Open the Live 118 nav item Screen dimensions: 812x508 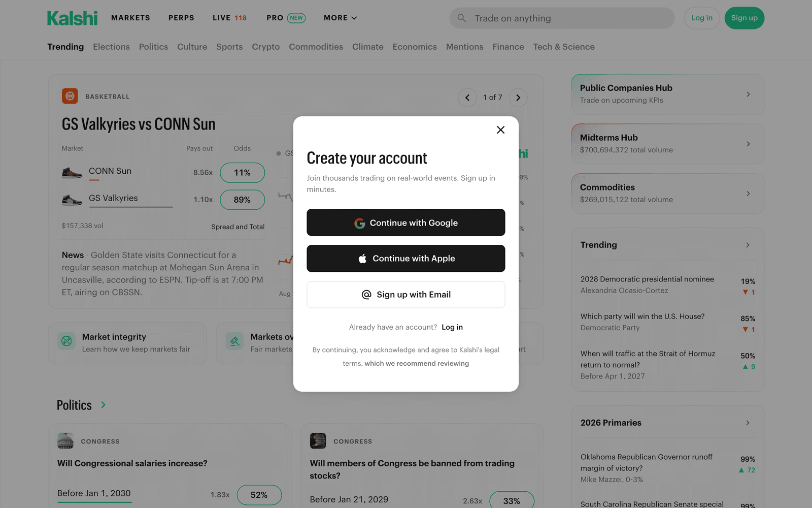tap(229, 18)
